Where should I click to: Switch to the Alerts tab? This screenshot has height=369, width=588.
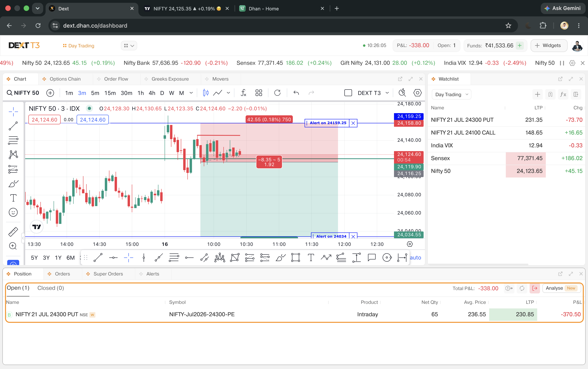point(153,274)
